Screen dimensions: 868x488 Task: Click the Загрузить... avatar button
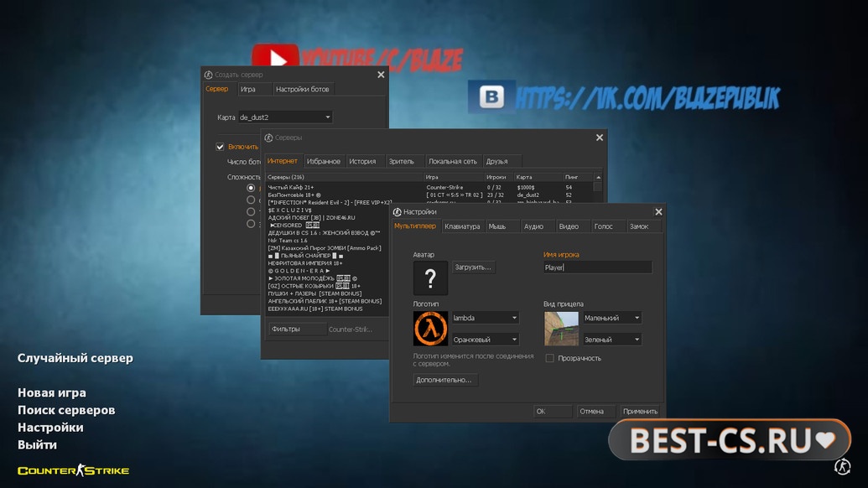click(473, 267)
